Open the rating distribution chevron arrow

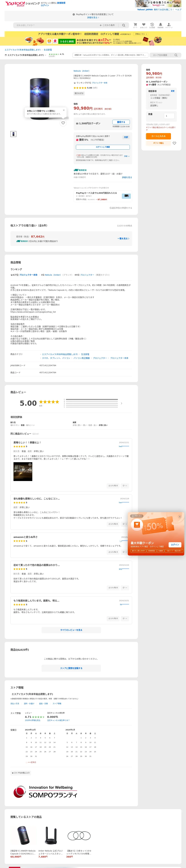(122, 403)
